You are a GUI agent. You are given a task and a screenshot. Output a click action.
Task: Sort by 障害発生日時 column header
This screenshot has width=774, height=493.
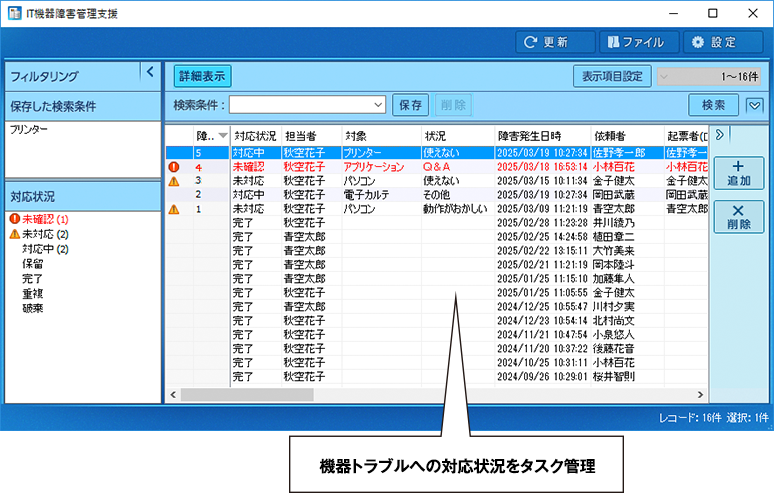point(542,136)
